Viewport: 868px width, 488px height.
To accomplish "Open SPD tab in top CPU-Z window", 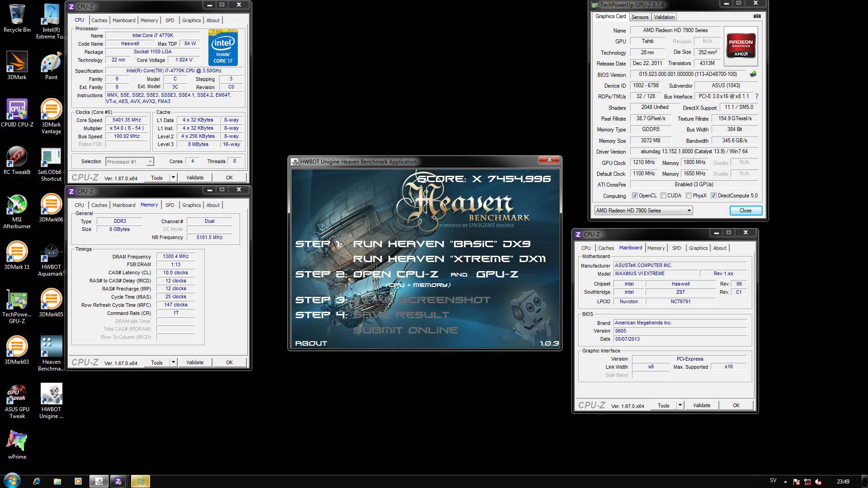I will [x=170, y=20].
